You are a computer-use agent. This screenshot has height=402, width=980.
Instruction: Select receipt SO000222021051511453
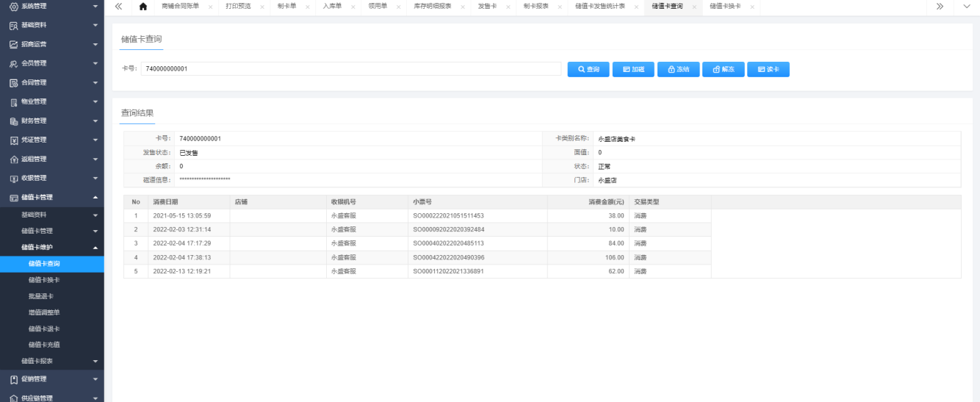tap(448, 215)
